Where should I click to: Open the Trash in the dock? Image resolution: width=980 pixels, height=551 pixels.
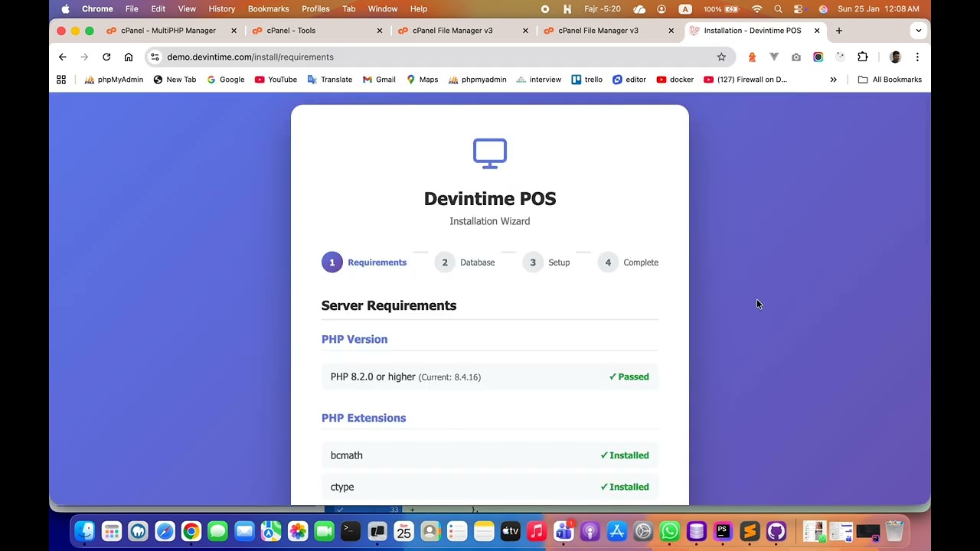[x=894, y=531]
